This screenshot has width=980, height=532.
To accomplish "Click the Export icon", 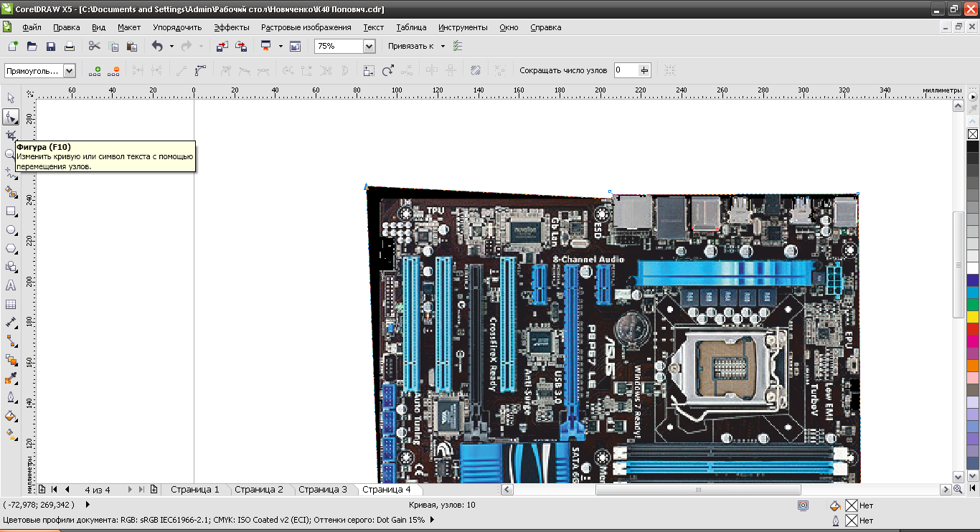I will [241, 46].
